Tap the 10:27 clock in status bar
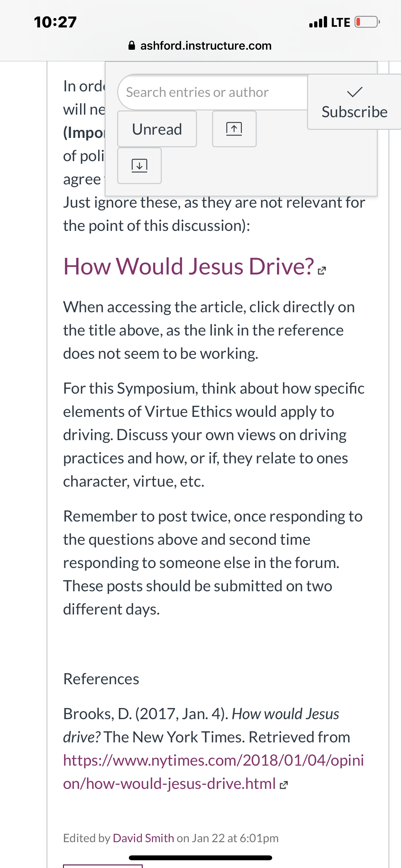 coord(55,22)
